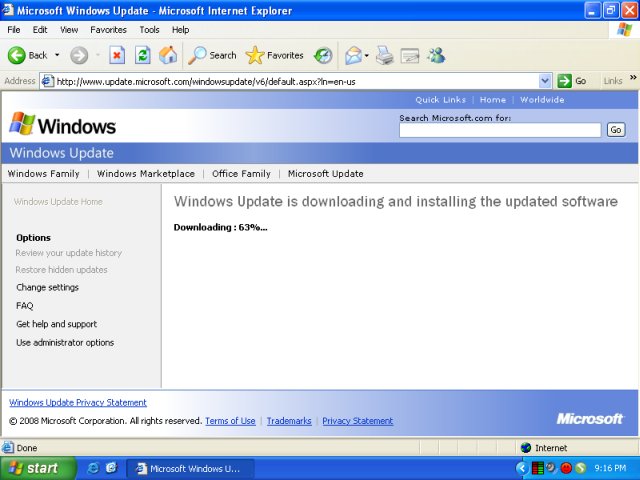
Task: Expand hidden tray icons arrow
Action: [x=522, y=468]
